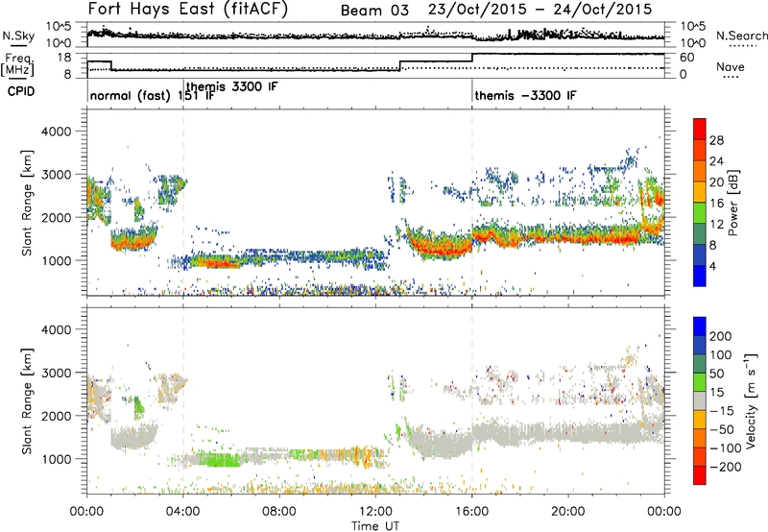Select 'normal (fast) 151 IF' CPID text
The width and height of the screenshot is (768, 532).
(x=152, y=95)
